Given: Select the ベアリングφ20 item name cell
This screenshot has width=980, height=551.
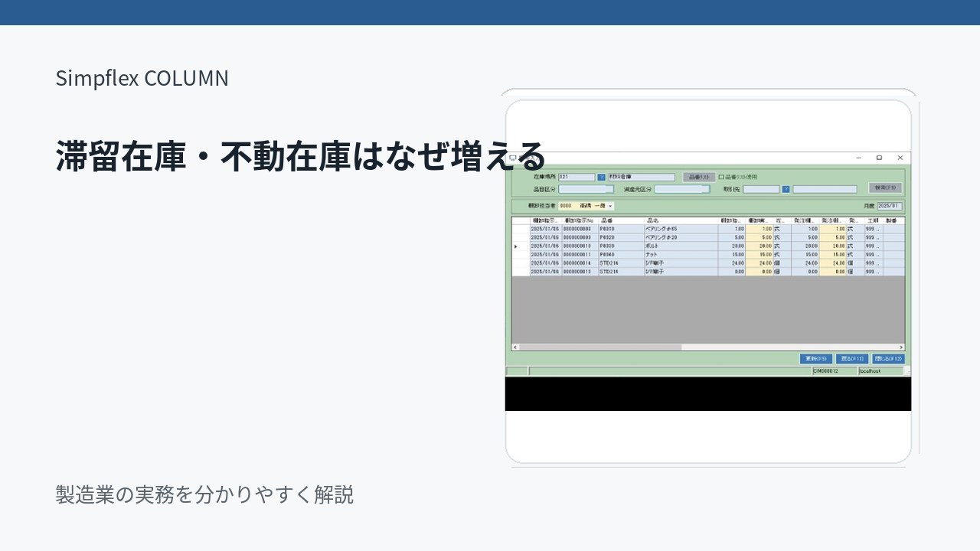Looking at the screenshot, I should (681, 237).
